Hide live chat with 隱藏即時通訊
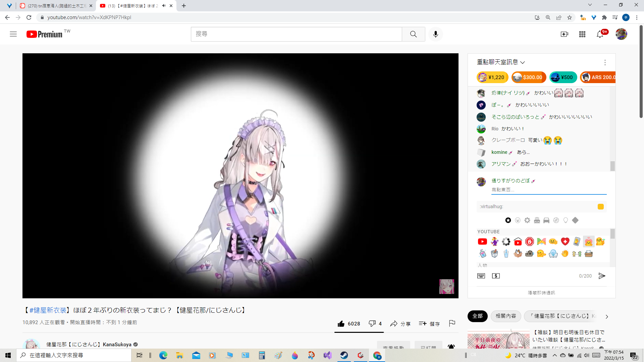644x362 pixels. pyautogui.click(x=541, y=293)
